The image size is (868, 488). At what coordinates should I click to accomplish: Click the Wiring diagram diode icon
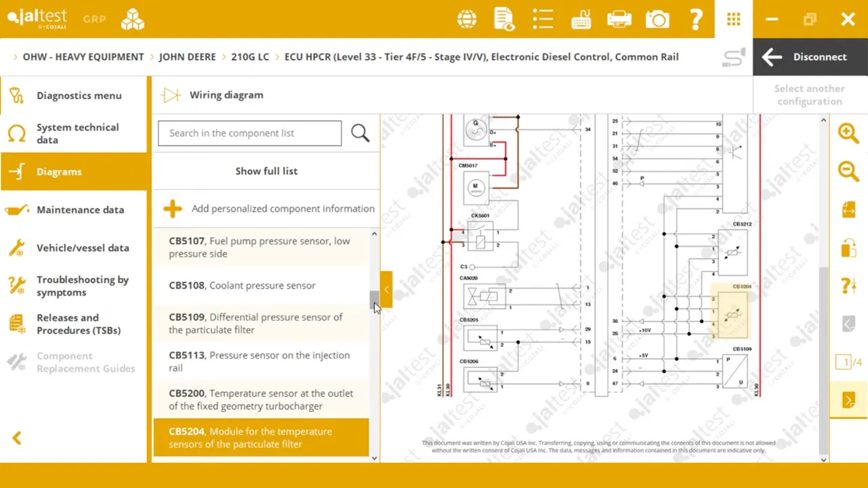[171, 95]
